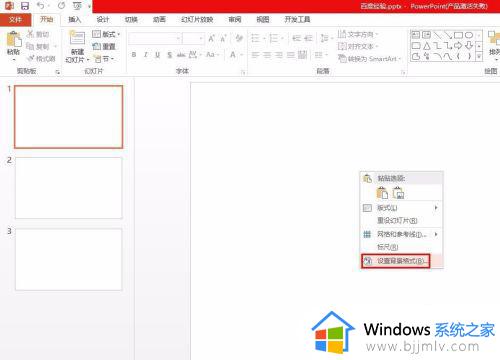Click the rectangle shape icon in the shapes gallery
This screenshot has width=500, height=360.
pos(458,35)
